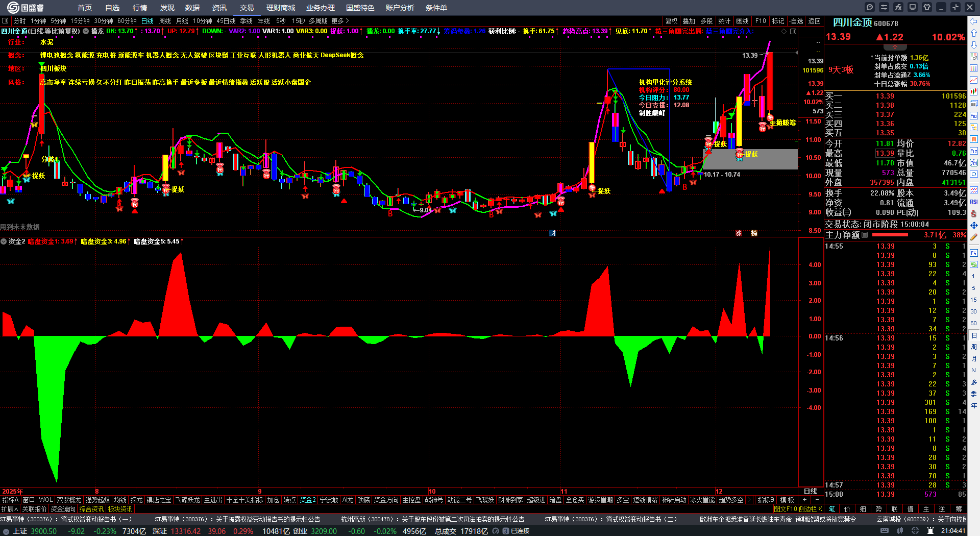Toggle the square panel icon beside the diamond

pyautogui.click(x=793, y=31)
